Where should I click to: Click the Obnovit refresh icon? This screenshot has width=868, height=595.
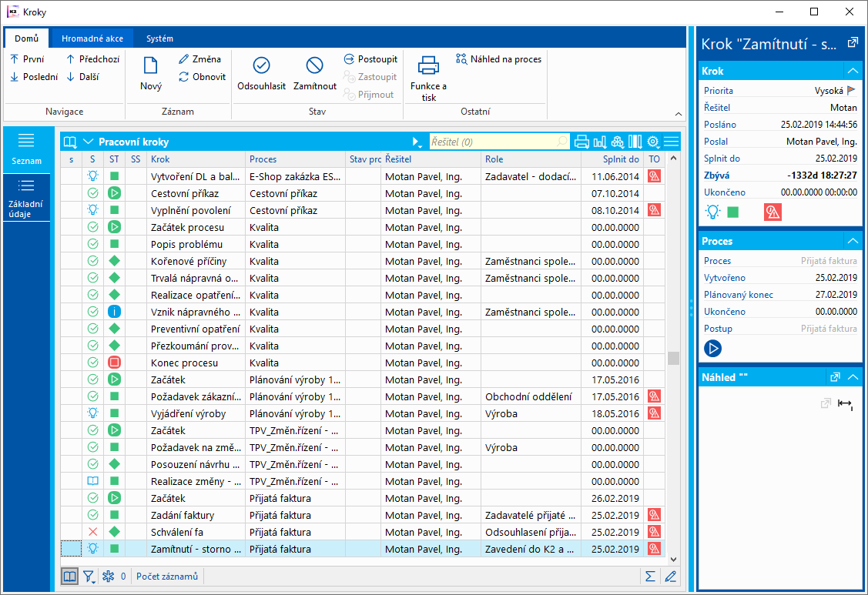pos(184,77)
